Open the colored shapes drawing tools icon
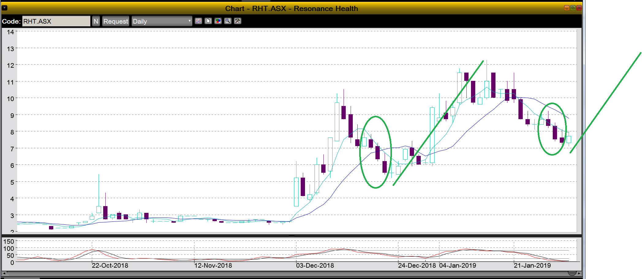 point(218,21)
